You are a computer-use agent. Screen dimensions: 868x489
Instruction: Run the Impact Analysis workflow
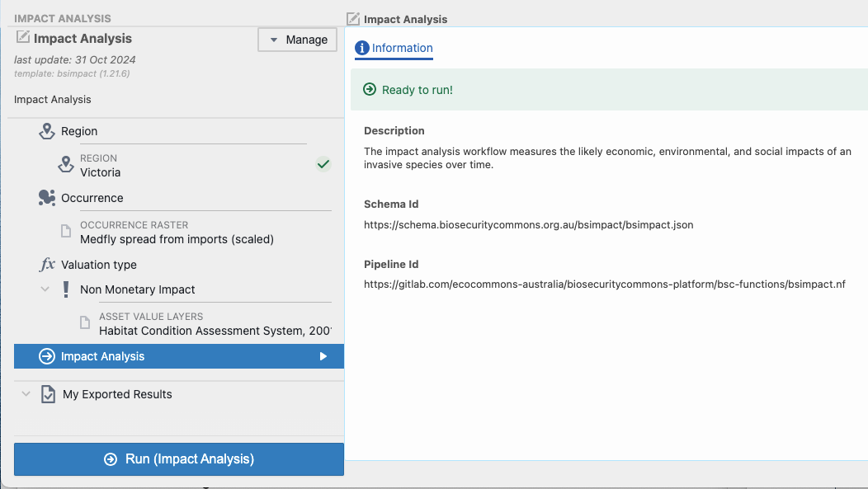[x=179, y=459]
